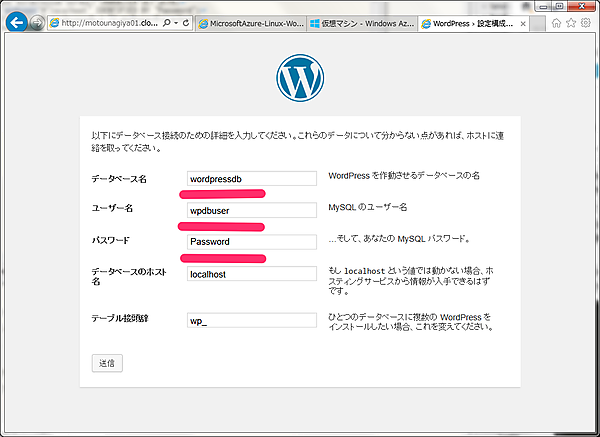
Task: Open the browser Home icon
Action: pos(556,23)
